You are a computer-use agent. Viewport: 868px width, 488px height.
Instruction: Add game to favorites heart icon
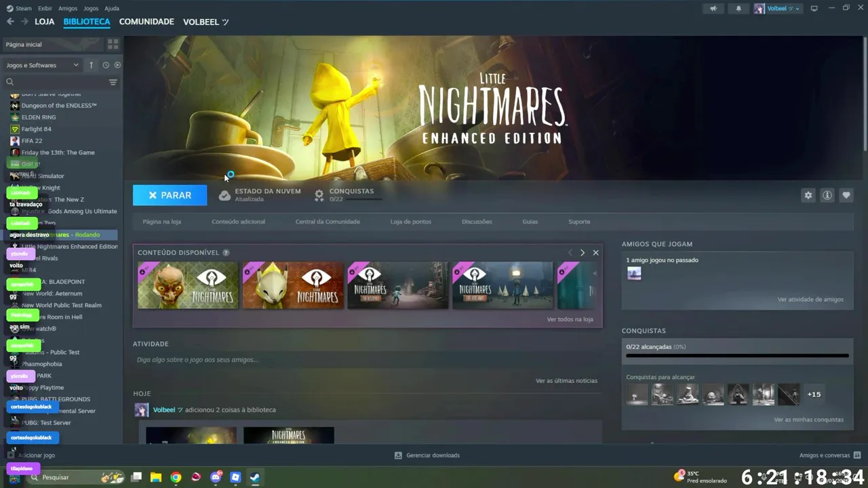(846, 195)
